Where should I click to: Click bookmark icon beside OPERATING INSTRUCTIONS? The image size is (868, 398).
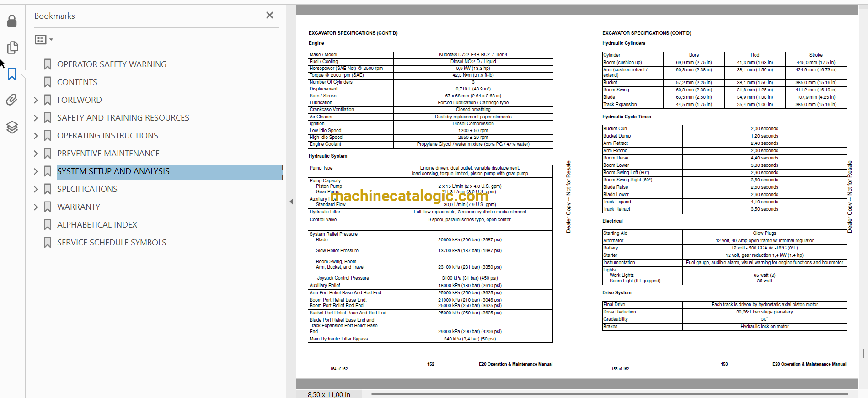48,136
